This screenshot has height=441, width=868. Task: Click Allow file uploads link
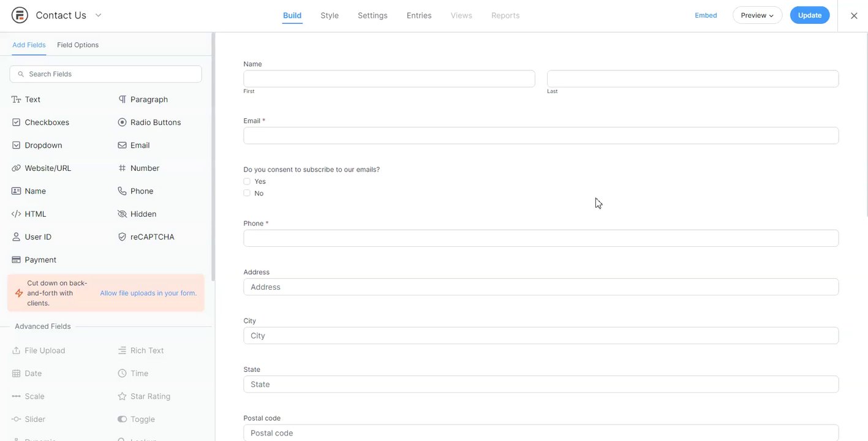tap(148, 293)
